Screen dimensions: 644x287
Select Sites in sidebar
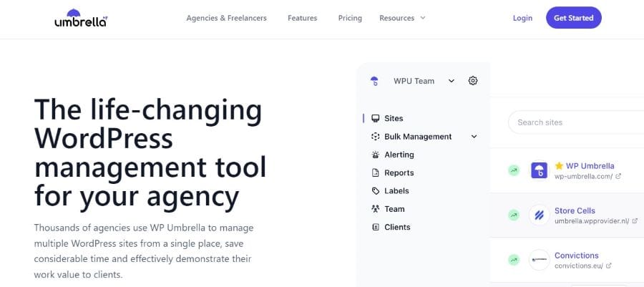(394, 118)
